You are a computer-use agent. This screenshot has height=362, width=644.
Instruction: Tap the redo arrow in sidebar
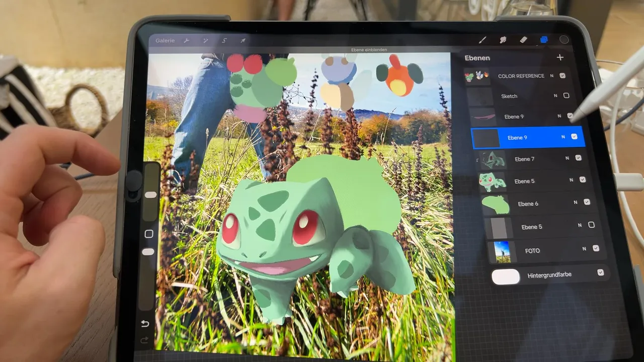click(x=144, y=340)
